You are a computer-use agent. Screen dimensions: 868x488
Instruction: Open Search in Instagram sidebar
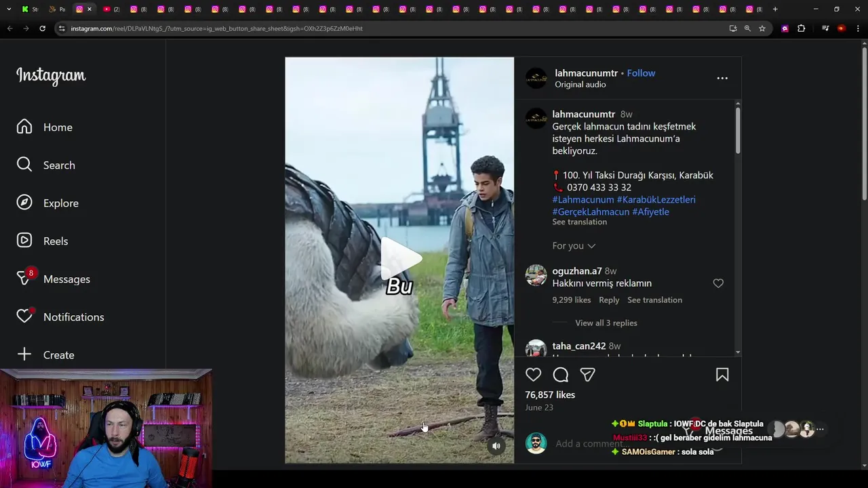pyautogui.click(x=46, y=165)
